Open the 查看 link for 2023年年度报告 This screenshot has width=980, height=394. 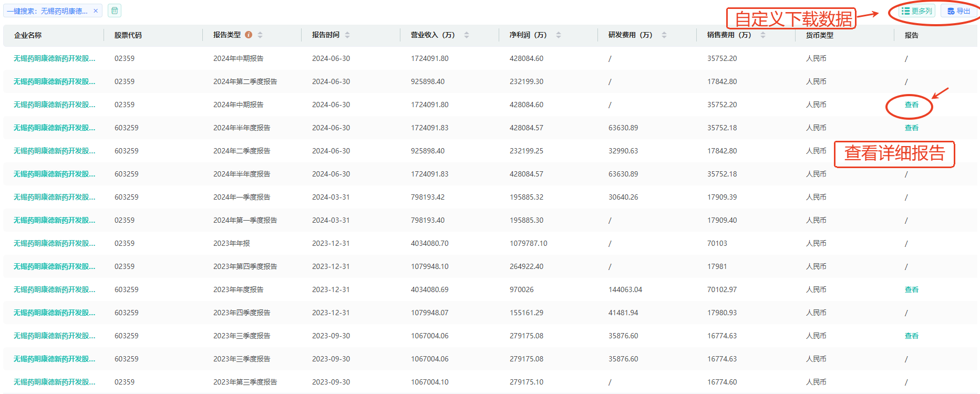pyautogui.click(x=912, y=289)
